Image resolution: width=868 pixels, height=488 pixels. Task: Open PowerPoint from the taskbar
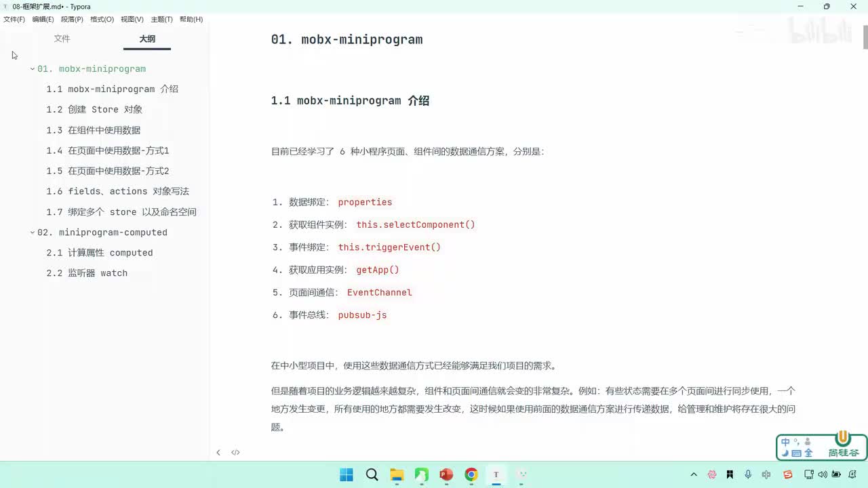coord(446,474)
